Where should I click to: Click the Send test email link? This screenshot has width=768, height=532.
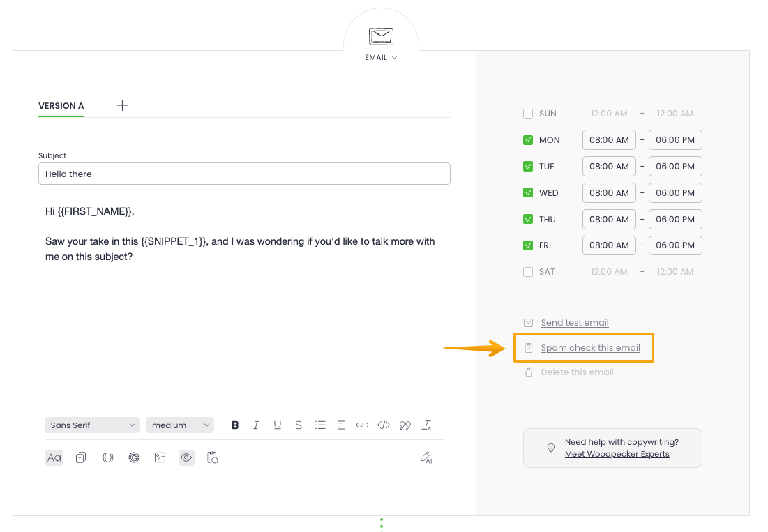tap(575, 323)
